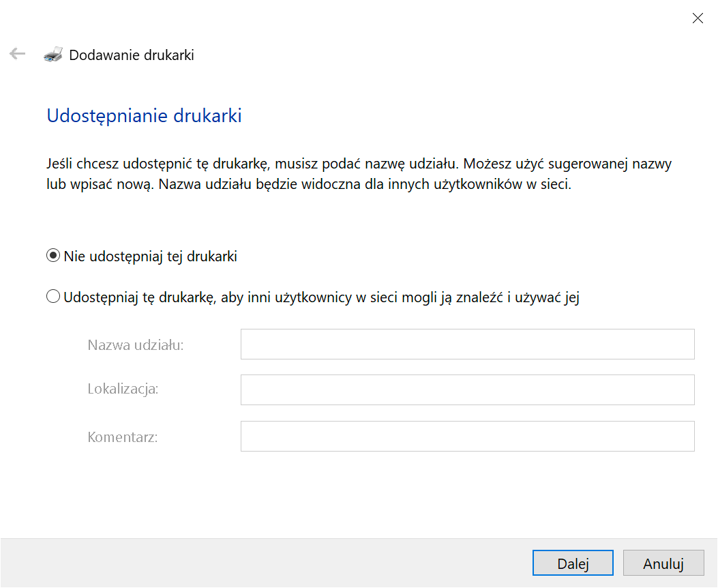Screen dimensions: 718x588
Task: Click the "Dodawanie drukarki" title text
Action: [x=132, y=55]
